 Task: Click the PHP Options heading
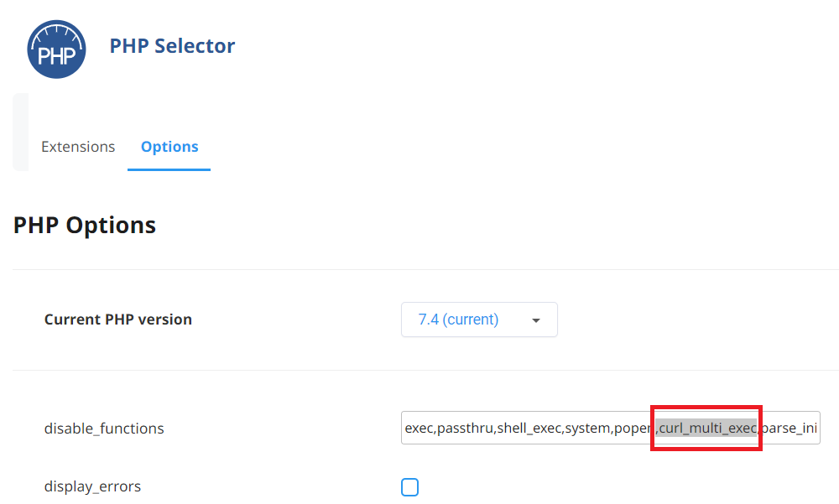[84, 225]
